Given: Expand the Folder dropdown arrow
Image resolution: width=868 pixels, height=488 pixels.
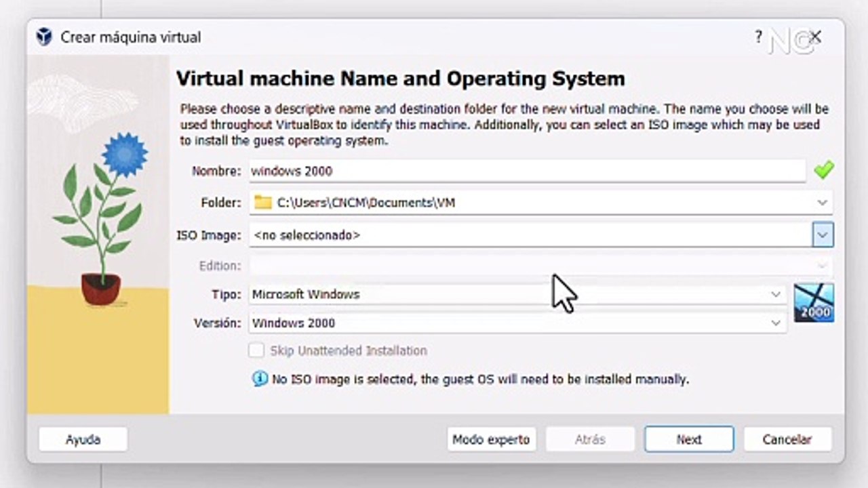Looking at the screenshot, I should pyautogui.click(x=823, y=202).
